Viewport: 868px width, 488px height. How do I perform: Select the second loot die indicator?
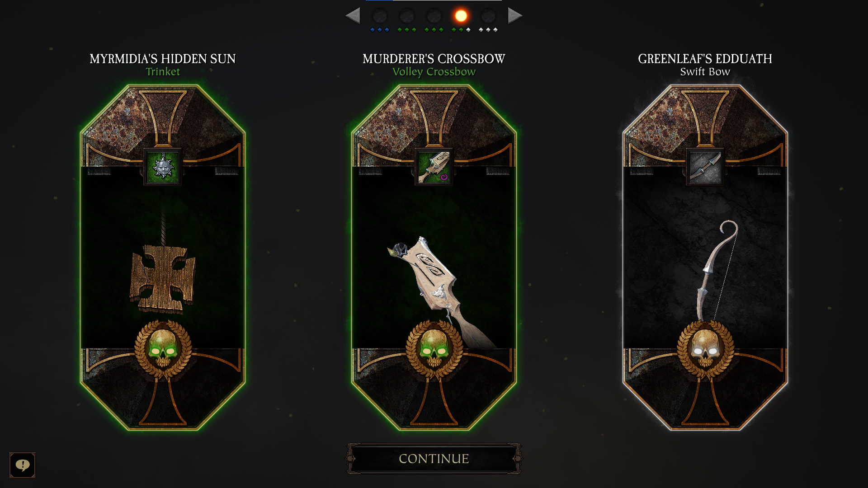click(407, 16)
